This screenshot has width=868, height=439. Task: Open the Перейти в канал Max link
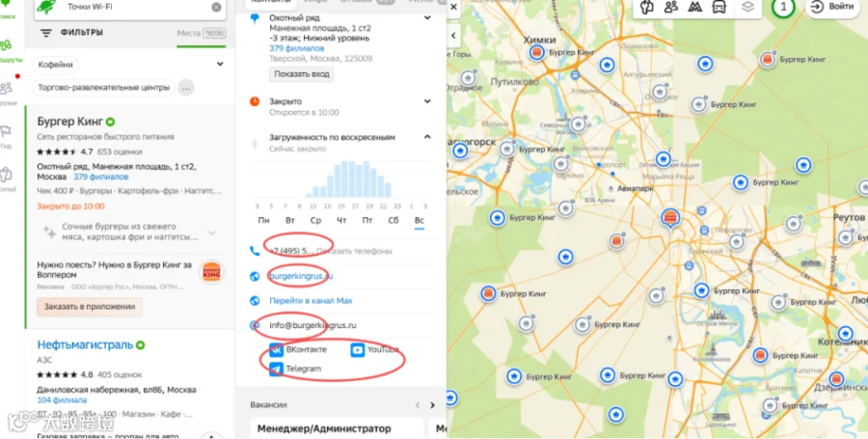311,301
